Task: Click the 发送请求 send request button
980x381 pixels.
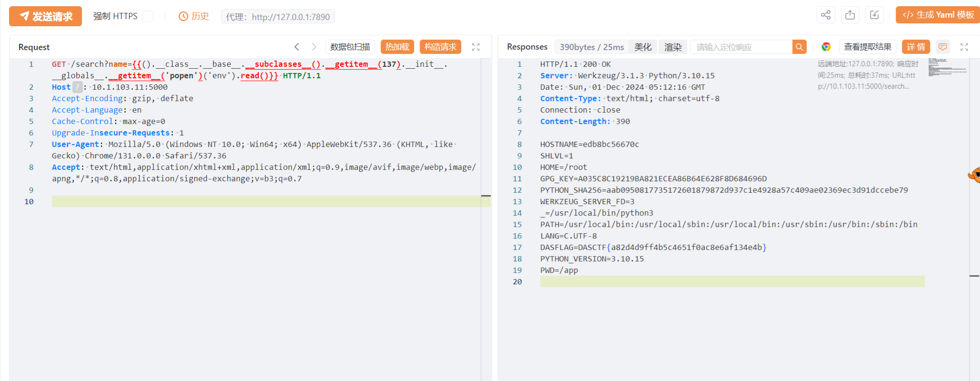Action: click(x=45, y=16)
